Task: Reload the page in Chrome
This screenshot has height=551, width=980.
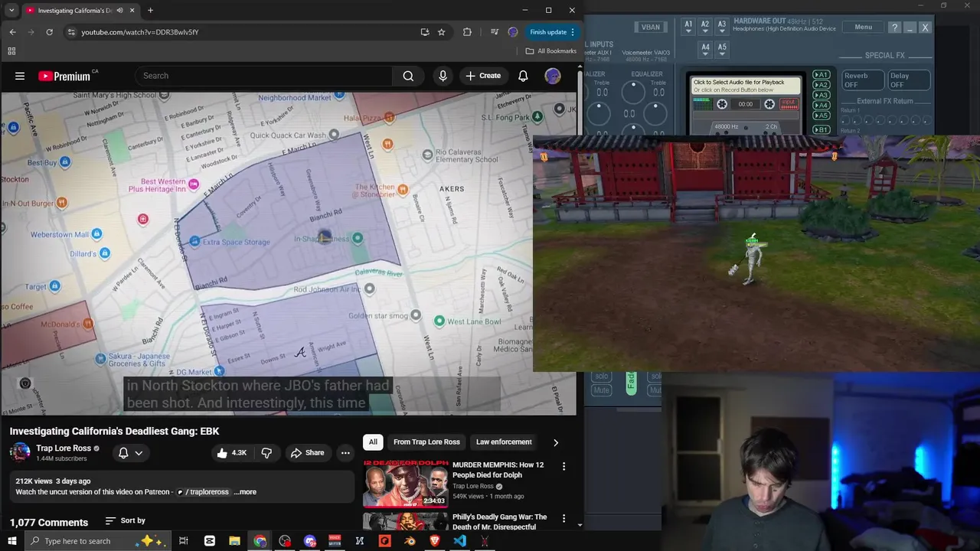Action: [x=49, y=32]
